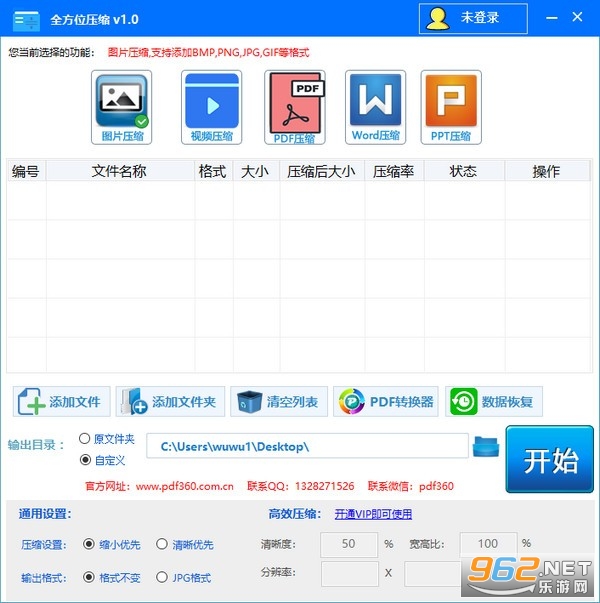
Task: Launch 数据恢复 data recovery
Action: pyautogui.click(x=494, y=401)
